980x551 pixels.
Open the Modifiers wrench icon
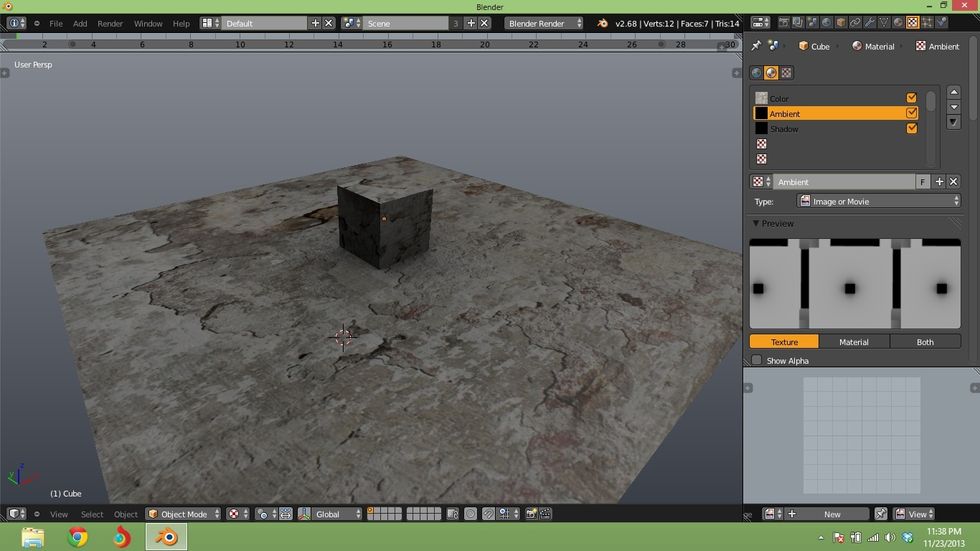click(x=869, y=22)
